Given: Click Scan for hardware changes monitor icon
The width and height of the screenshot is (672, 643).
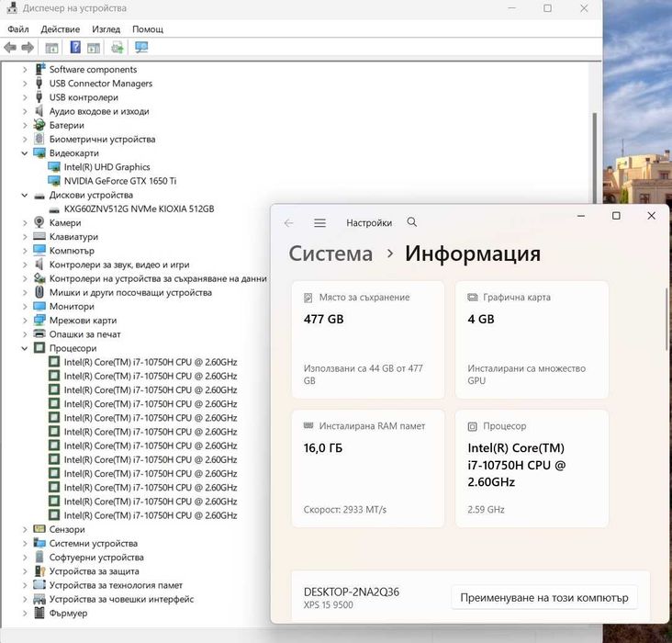Looking at the screenshot, I should point(141,47).
